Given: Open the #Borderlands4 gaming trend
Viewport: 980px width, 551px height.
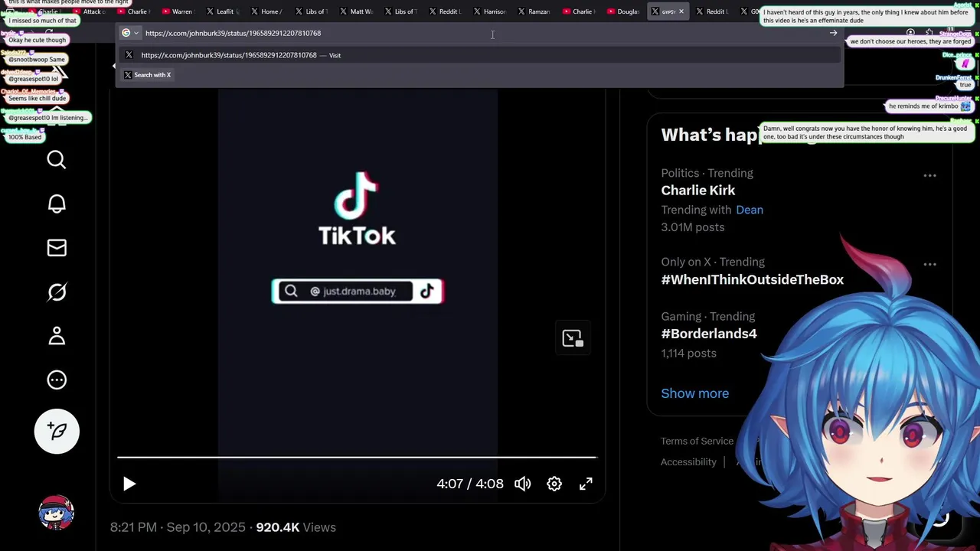Looking at the screenshot, I should point(709,334).
